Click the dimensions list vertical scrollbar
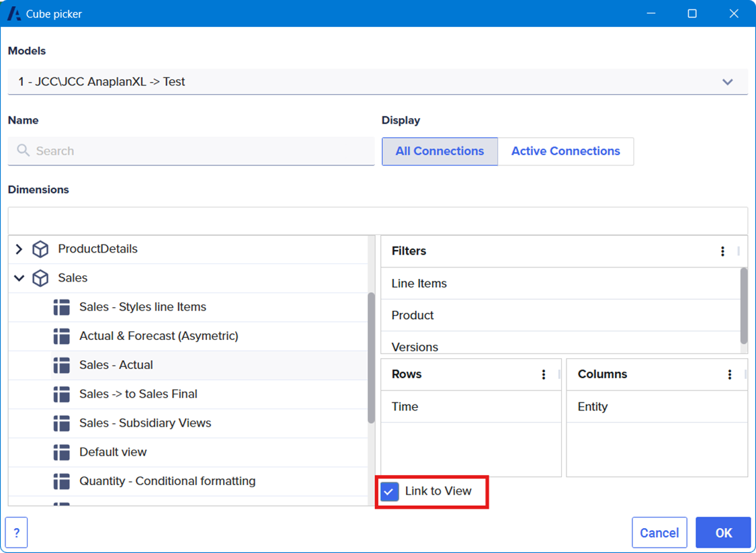 (x=371, y=357)
